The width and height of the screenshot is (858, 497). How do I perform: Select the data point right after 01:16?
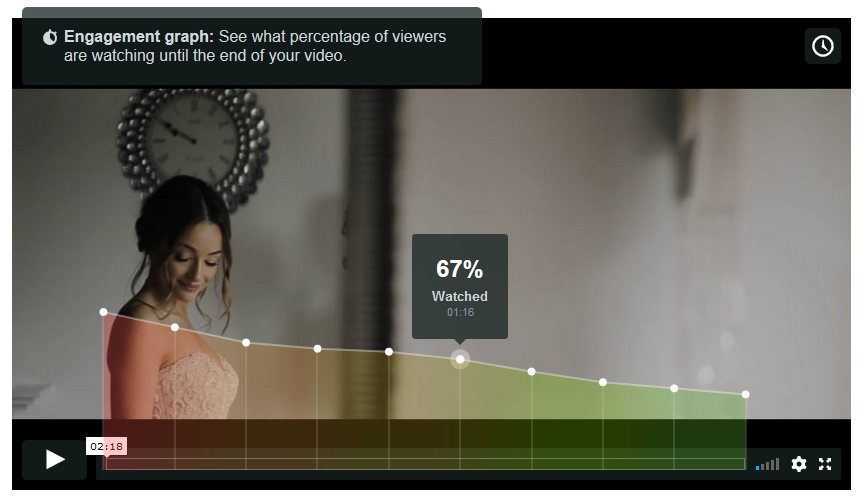pyautogui.click(x=531, y=372)
